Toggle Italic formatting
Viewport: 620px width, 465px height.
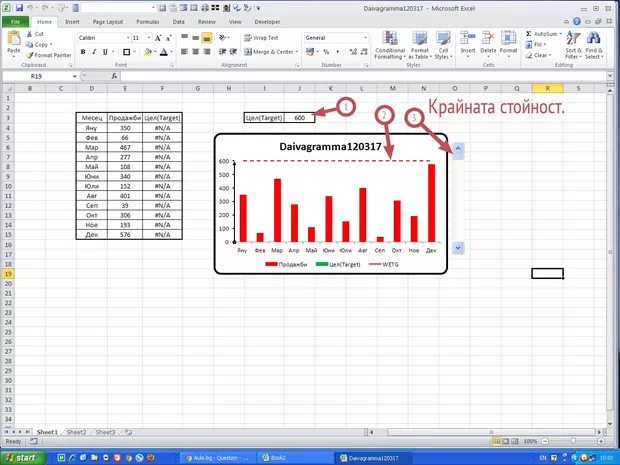point(94,52)
